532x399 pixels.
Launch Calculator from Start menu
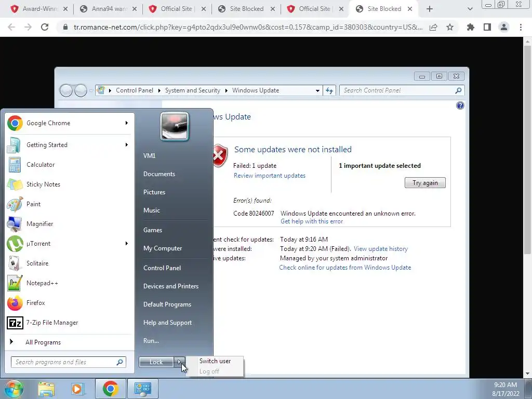tap(69, 165)
